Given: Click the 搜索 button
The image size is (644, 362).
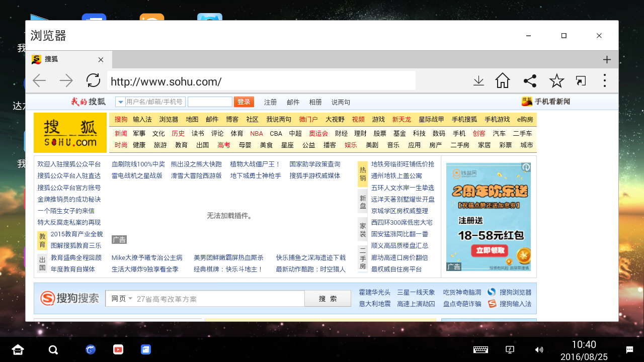Looking at the screenshot, I should [x=328, y=299].
